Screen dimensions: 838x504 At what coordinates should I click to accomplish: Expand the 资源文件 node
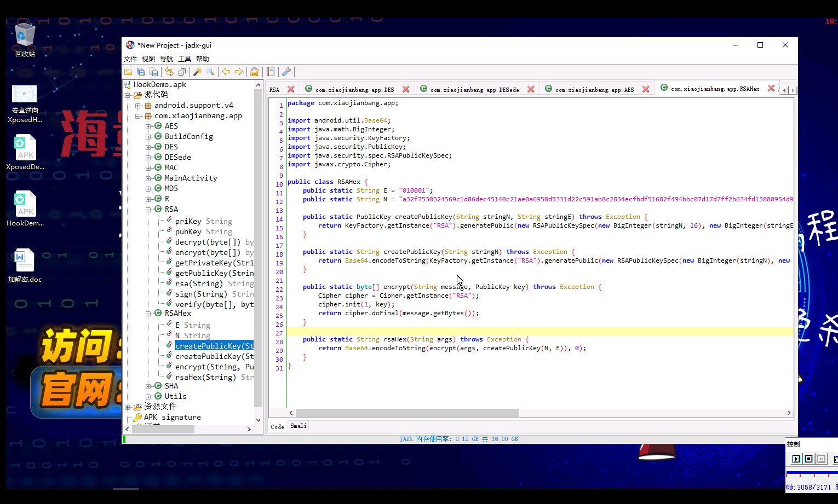[128, 407]
